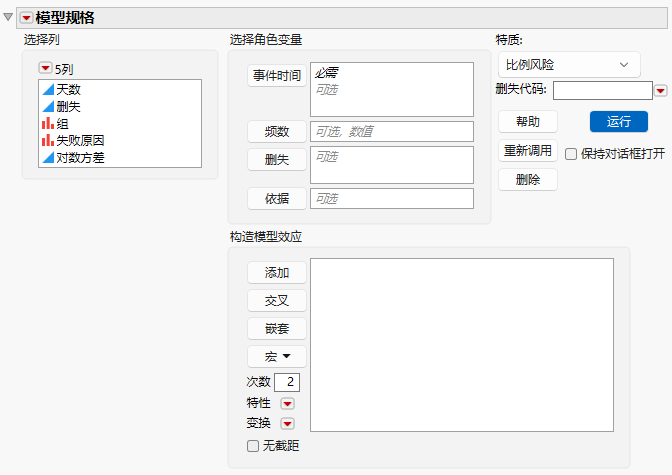Click the 依据 role button
Screen dimensions: 672x475
[x=277, y=198]
